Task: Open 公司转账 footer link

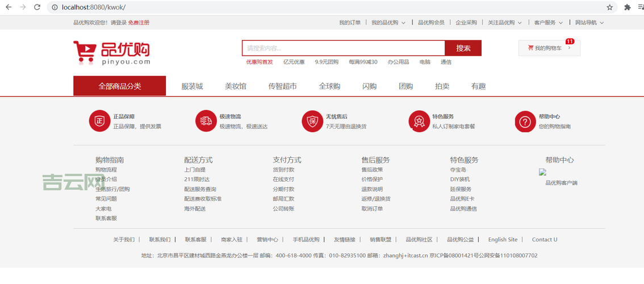Action: [284, 208]
